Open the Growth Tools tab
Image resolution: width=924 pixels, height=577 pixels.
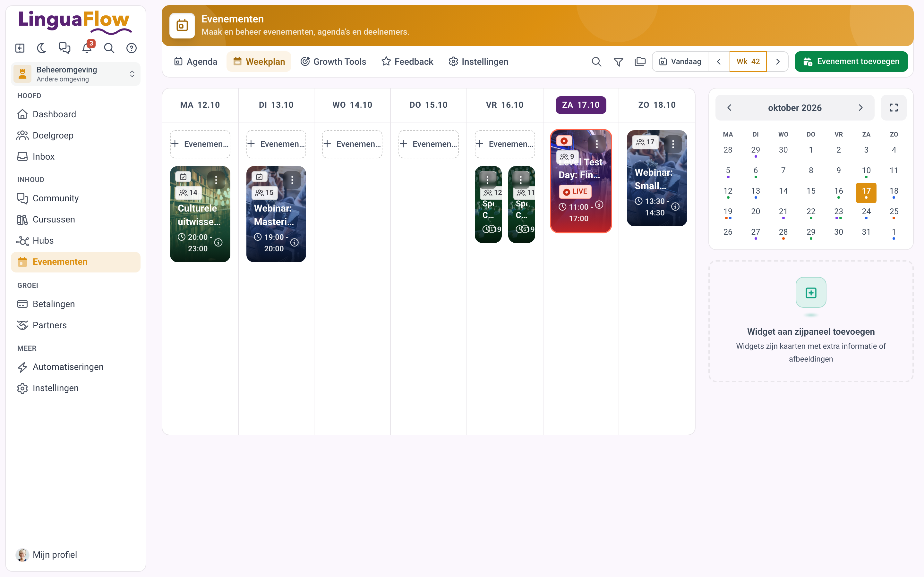tap(333, 62)
